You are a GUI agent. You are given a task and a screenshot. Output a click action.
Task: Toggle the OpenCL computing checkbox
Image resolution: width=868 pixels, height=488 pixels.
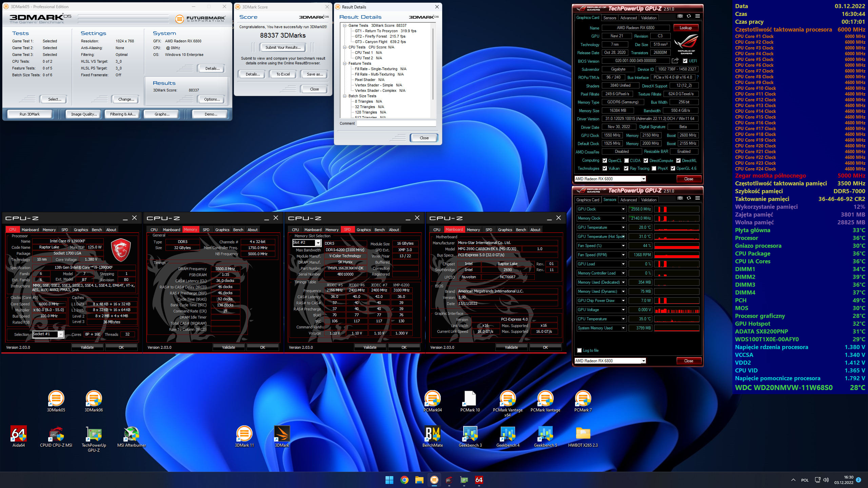(x=605, y=161)
